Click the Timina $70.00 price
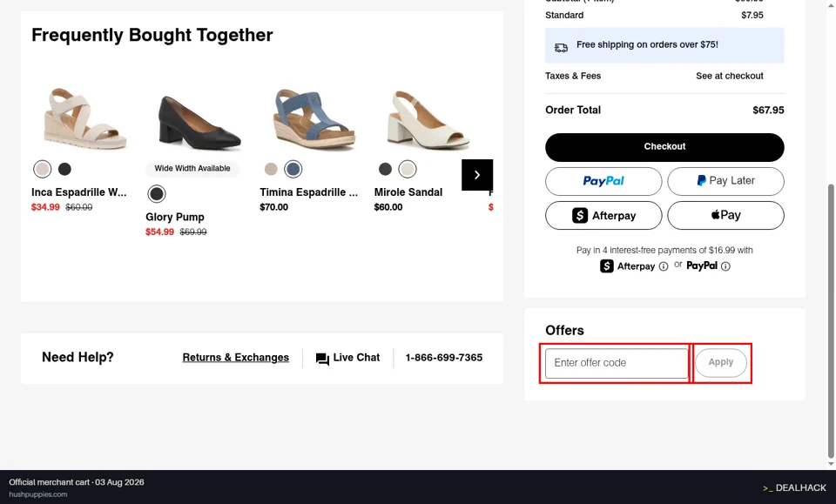The height and width of the screenshot is (504, 836). [x=274, y=207]
